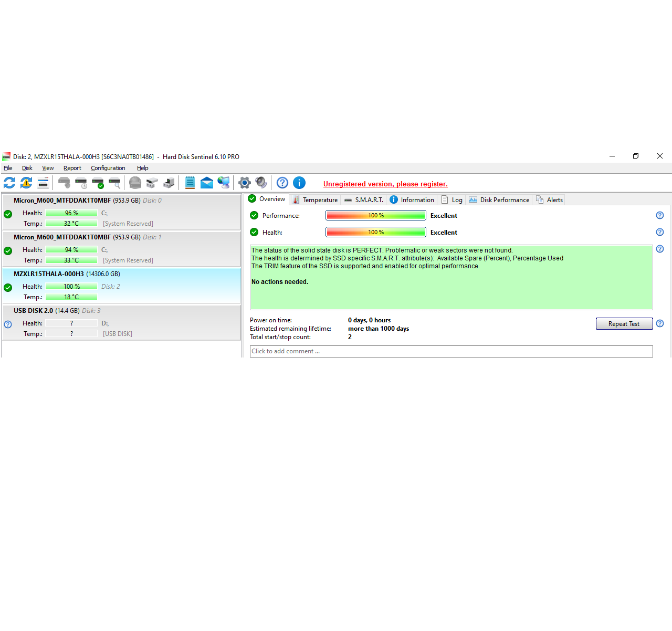Click green check icon next to Performance
672x631 pixels.
254,215
